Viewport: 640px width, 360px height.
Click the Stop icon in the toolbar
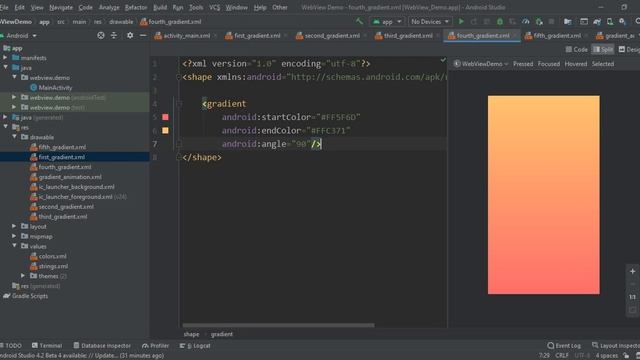tap(551, 21)
